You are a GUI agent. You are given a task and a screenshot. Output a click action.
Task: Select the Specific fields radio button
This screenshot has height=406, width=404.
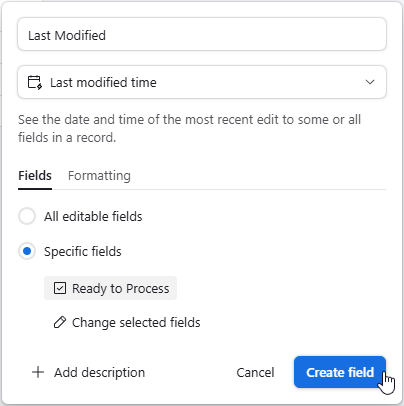pyautogui.click(x=27, y=251)
